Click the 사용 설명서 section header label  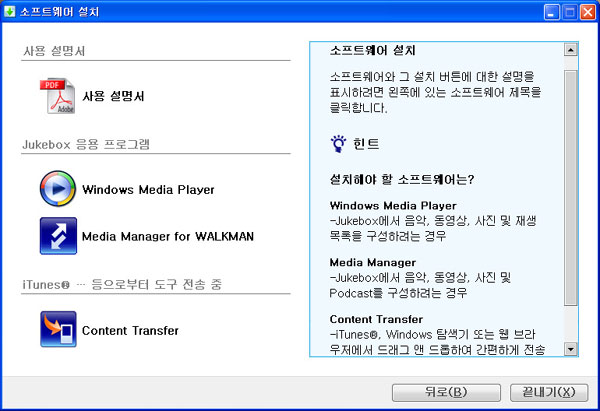click(x=54, y=51)
